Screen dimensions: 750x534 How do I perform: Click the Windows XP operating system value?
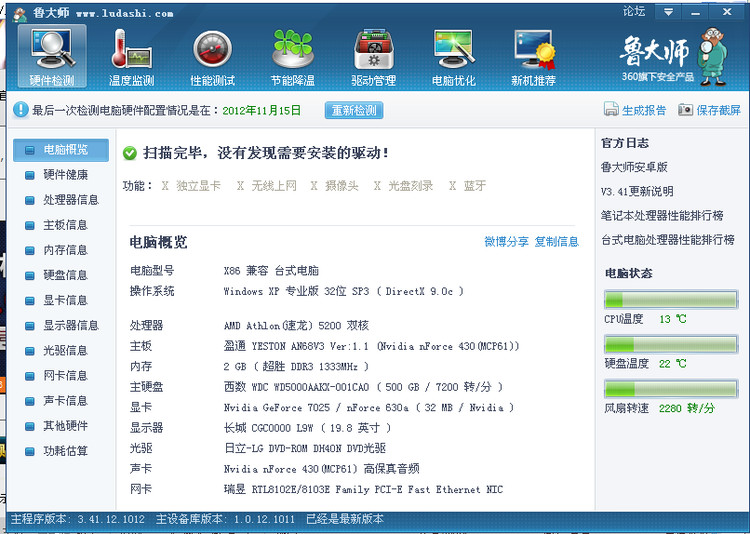pyautogui.click(x=343, y=291)
